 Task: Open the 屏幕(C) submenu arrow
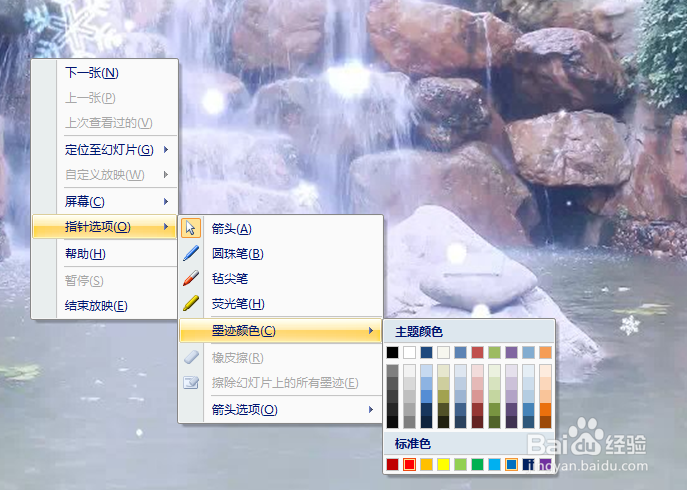pyautogui.click(x=166, y=202)
